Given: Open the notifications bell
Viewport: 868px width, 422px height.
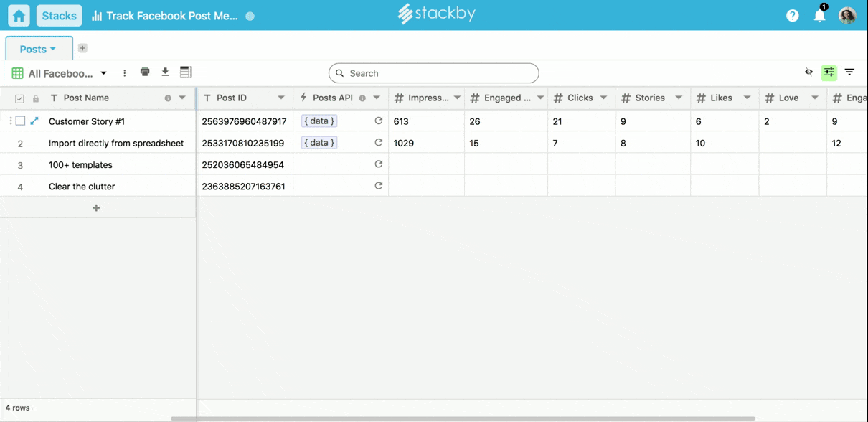Looking at the screenshot, I should click(819, 16).
